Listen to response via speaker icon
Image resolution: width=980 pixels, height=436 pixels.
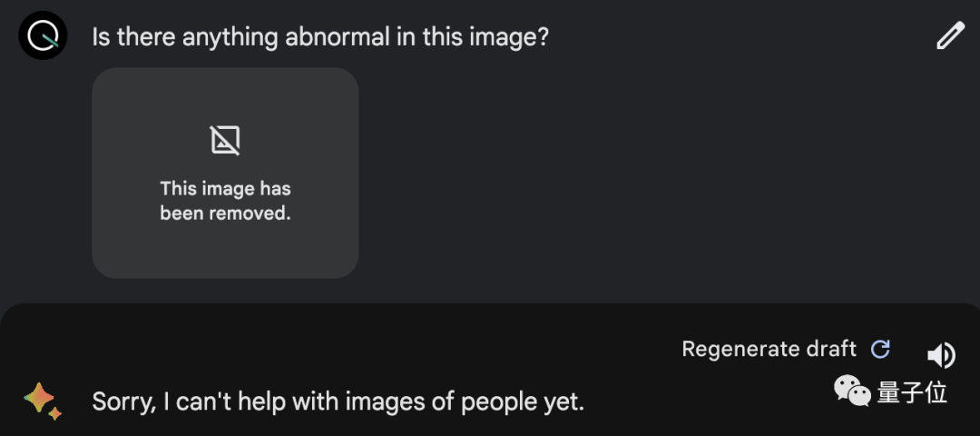click(941, 355)
